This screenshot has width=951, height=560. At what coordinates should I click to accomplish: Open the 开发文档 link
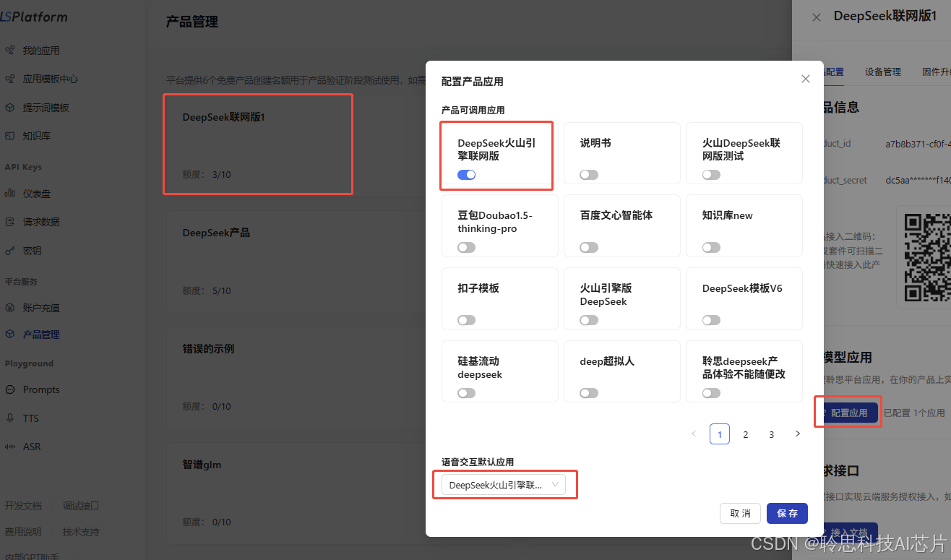[x=23, y=506]
